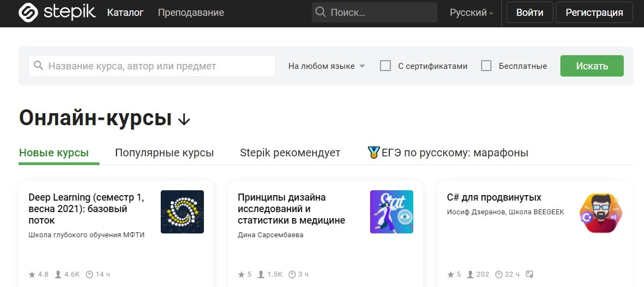This screenshot has width=644, height=287.
Task: Focus the Название курса, автор или предмет field
Action: tap(152, 66)
